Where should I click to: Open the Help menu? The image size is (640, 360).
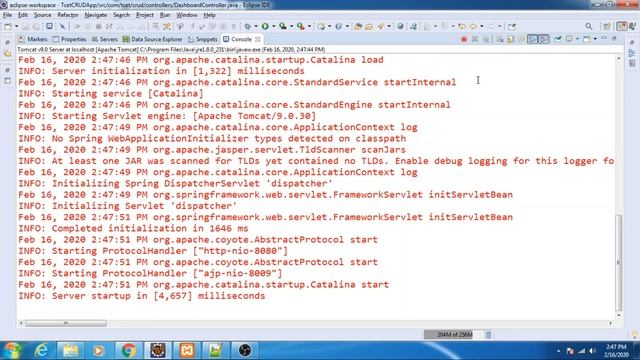[x=209, y=15]
